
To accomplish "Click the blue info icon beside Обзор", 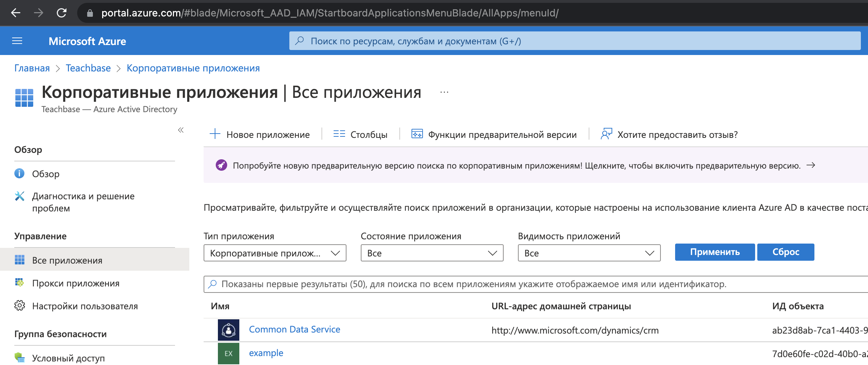I will pos(19,173).
